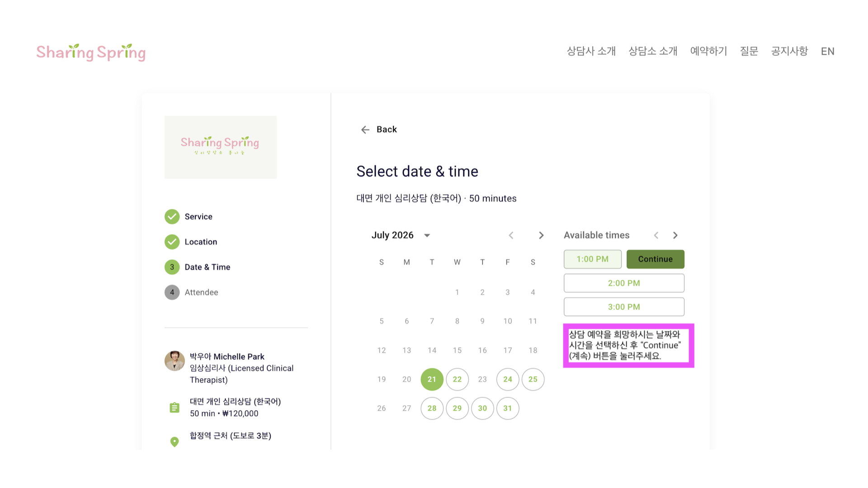The height and width of the screenshot is (488, 868).
Task: Click the Continue button
Action: 656,259
